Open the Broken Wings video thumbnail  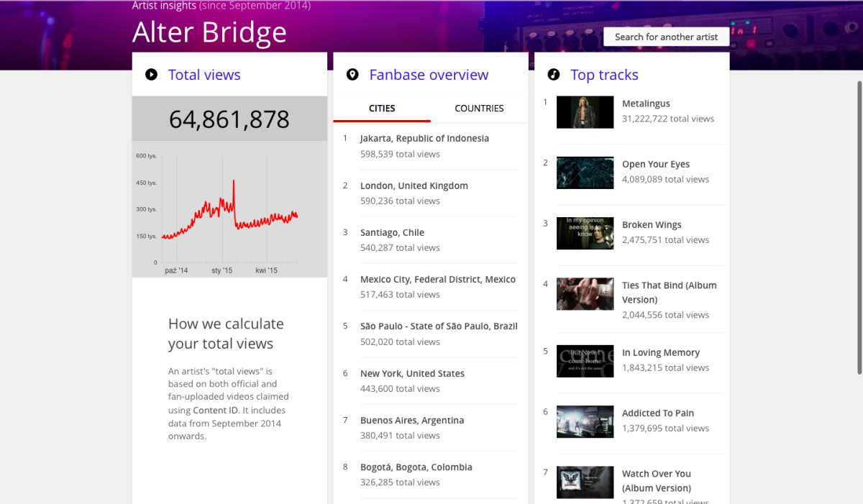pyautogui.click(x=585, y=233)
